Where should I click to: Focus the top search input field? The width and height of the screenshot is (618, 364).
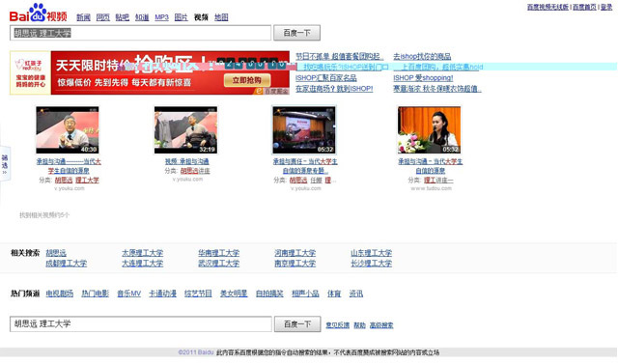coord(140,33)
